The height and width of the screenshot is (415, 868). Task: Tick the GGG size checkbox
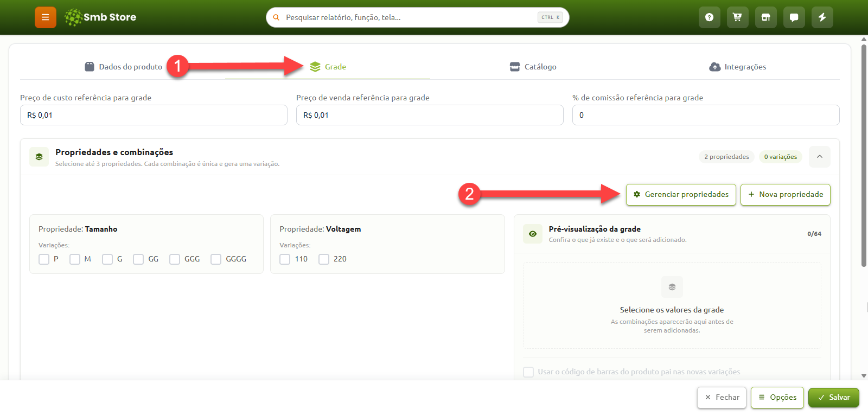[175, 259]
